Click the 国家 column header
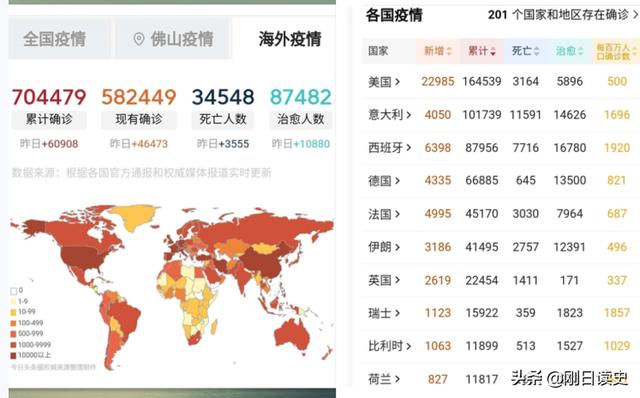The image size is (640, 398). 378,51
